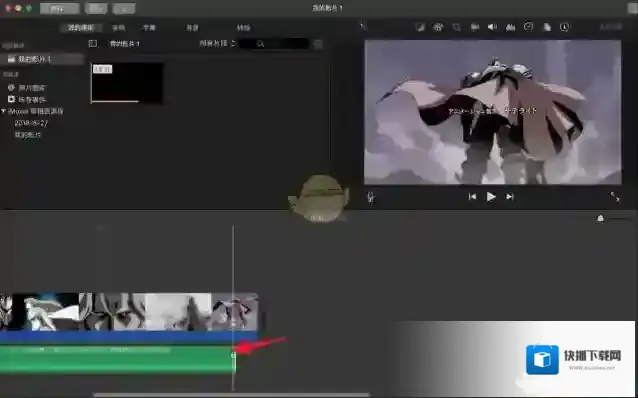Open the color balance tool
This screenshot has height=398, width=638.
click(x=420, y=27)
